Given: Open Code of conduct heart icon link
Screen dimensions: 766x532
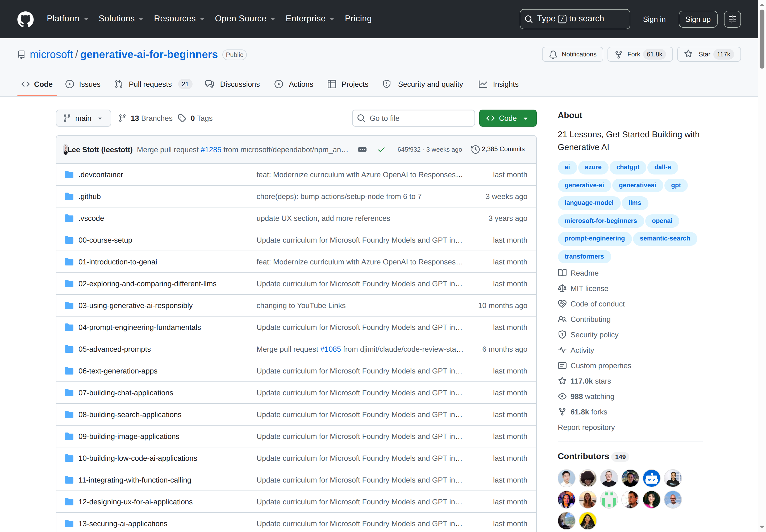Looking at the screenshot, I should pos(591,304).
